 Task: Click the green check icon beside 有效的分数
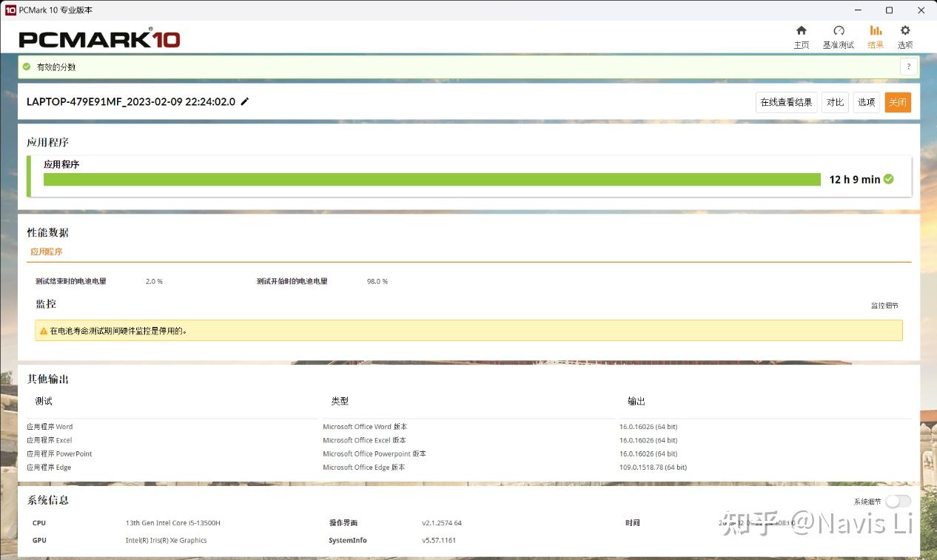tap(27, 67)
